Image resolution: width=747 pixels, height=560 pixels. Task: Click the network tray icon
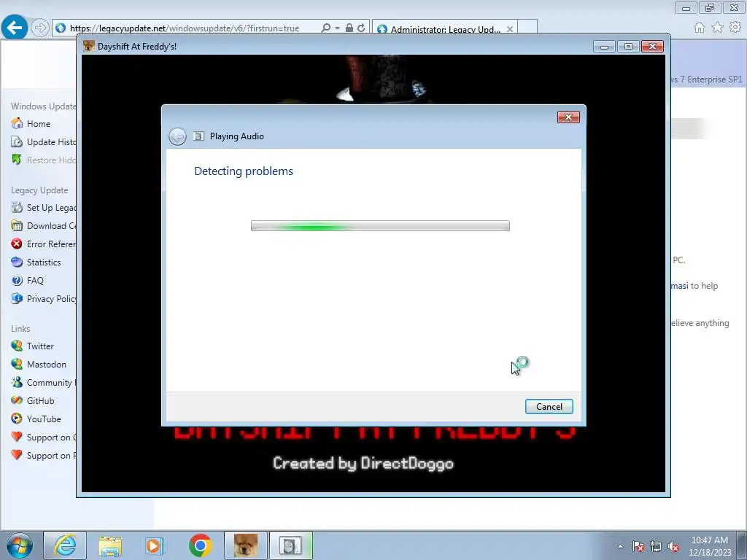pyautogui.click(x=656, y=546)
